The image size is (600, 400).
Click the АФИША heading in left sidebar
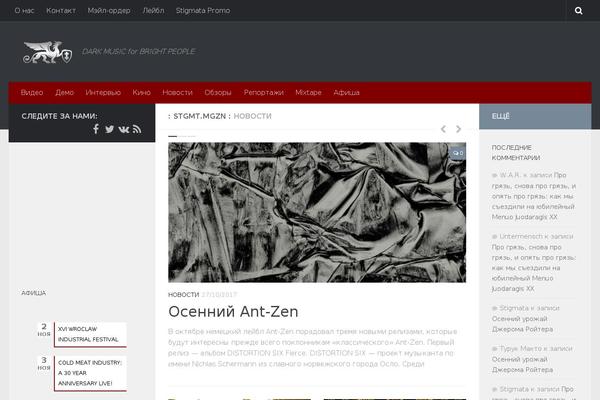34,293
